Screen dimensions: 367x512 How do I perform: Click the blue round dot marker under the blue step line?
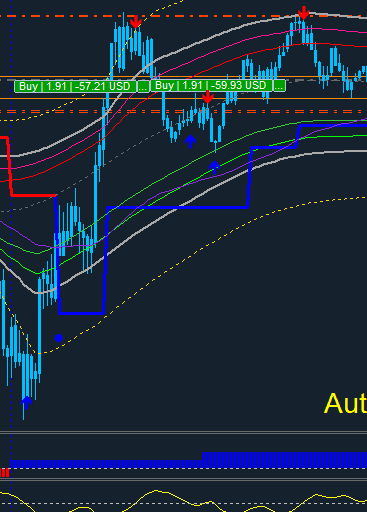[x=59, y=338]
